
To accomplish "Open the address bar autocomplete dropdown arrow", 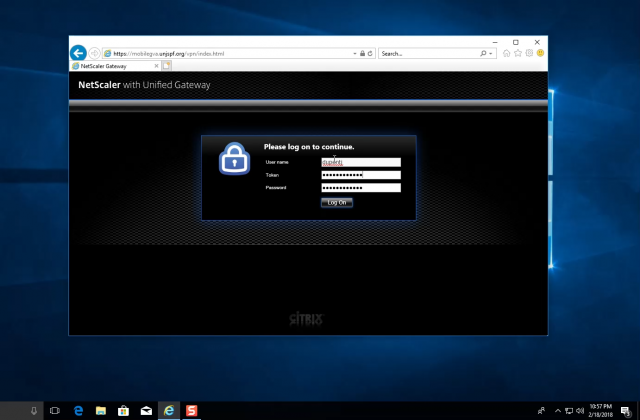I will click(x=355, y=53).
